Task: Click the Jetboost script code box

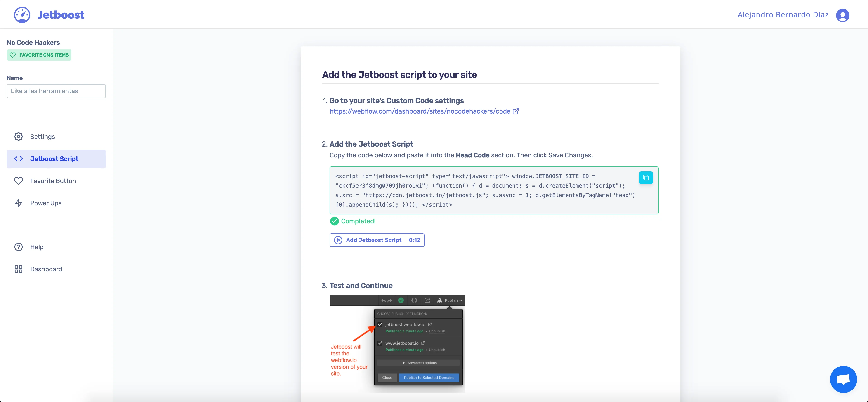Action: [485, 190]
